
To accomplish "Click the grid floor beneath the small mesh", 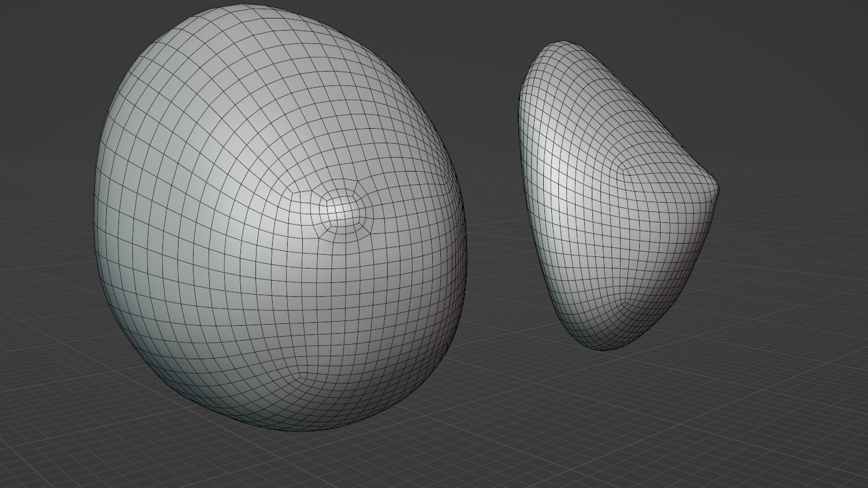I will (x=613, y=393).
